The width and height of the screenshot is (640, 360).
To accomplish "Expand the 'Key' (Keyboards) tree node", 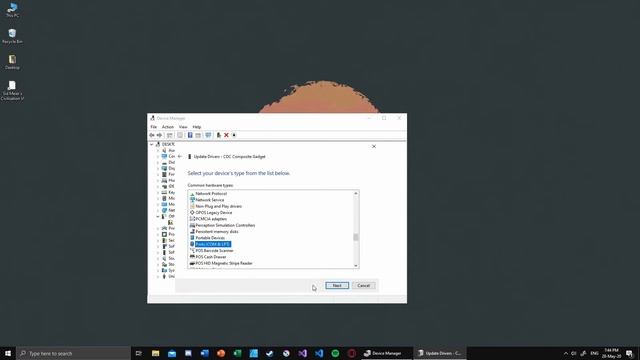I will tap(158, 192).
